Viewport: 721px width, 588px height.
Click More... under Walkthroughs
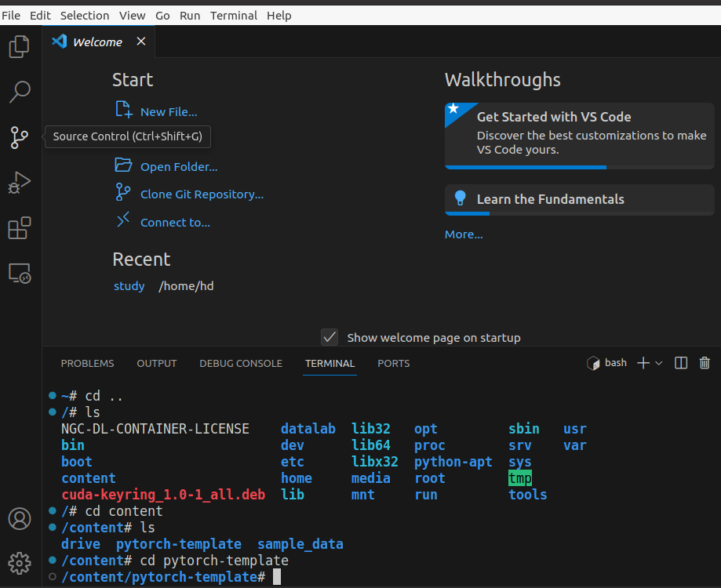(464, 234)
